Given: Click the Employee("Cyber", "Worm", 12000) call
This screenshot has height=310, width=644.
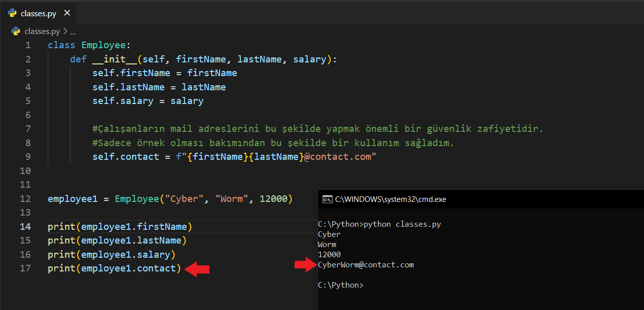Looking at the screenshot, I should pyautogui.click(x=203, y=199).
